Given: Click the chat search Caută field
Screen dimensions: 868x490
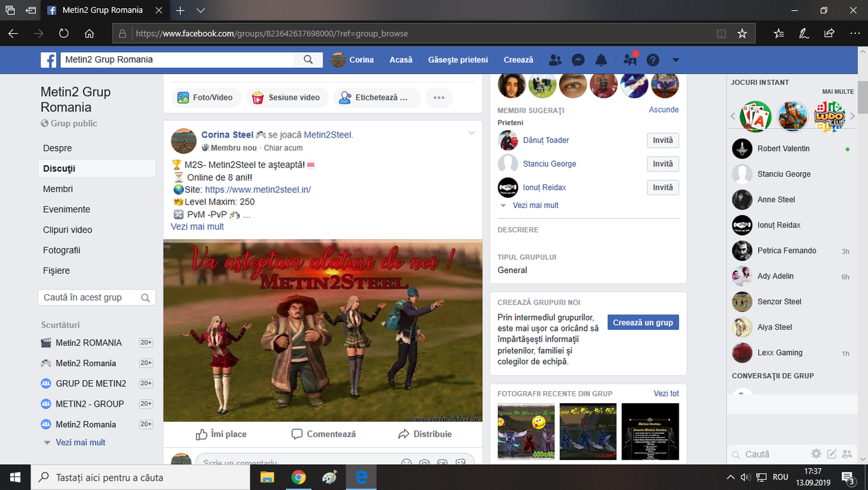Looking at the screenshot, I should pyautogui.click(x=768, y=454).
